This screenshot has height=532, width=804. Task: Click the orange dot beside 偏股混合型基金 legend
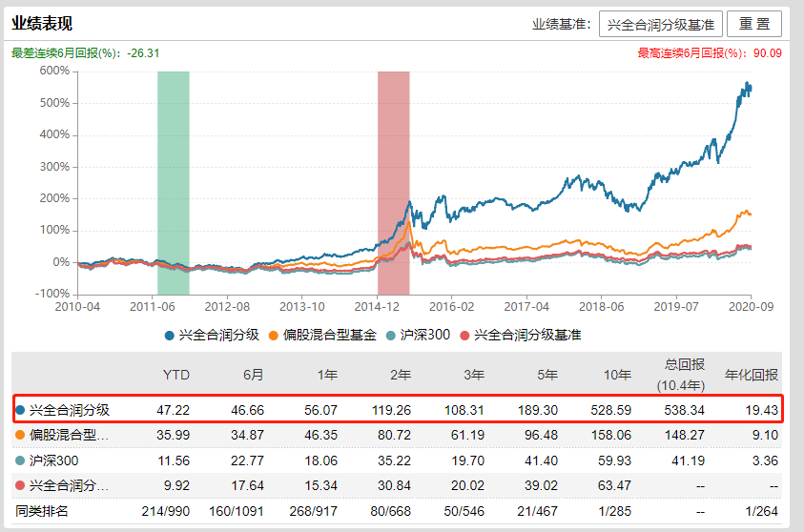(274, 336)
